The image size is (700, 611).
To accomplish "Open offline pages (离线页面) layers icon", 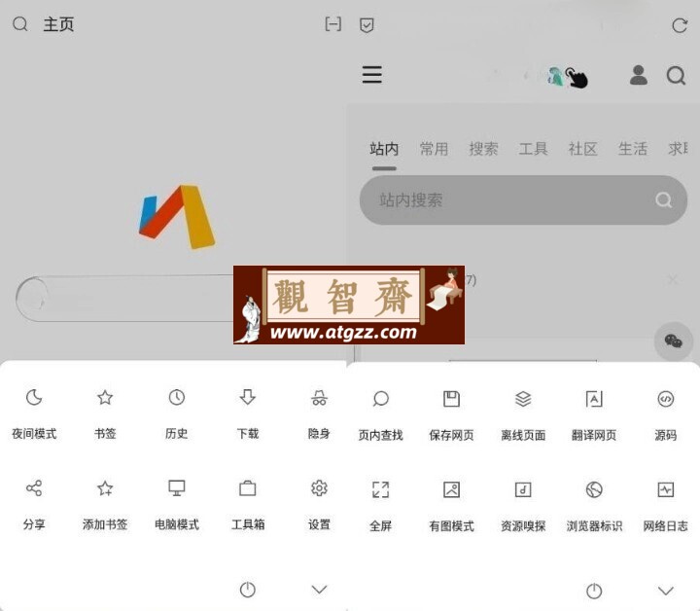I will (x=523, y=399).
